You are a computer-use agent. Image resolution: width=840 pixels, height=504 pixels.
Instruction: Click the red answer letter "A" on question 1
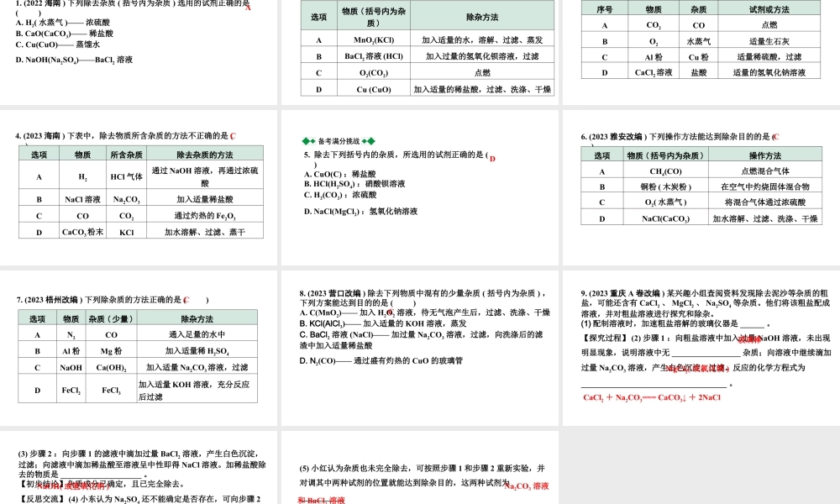(248, 9)
